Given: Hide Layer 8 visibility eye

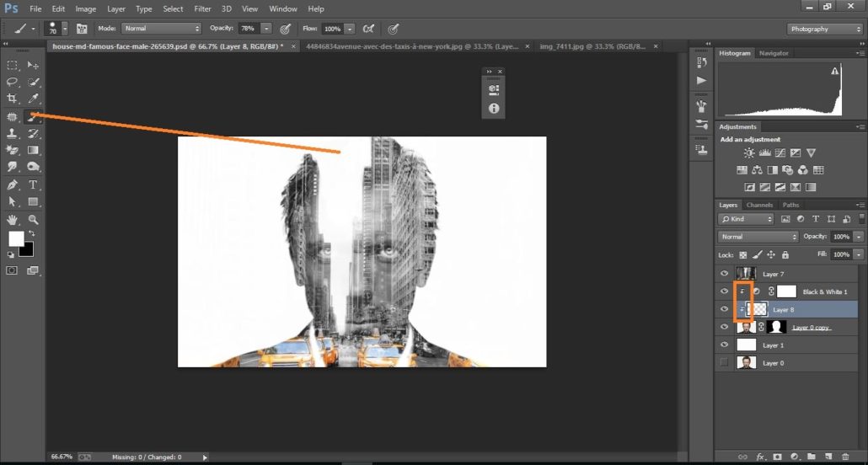Looking at the screenshot, I should 724,309.
